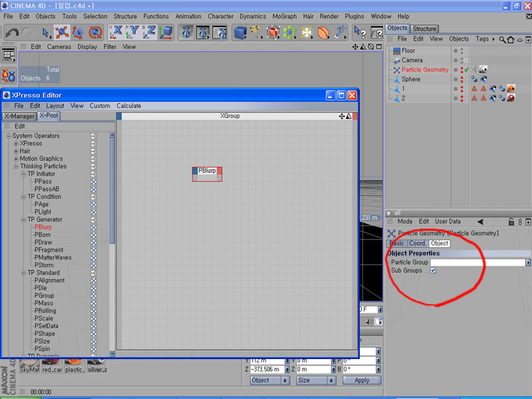Add a light using the yellow star icon
The image size is (532, 399).
[307, 33]
